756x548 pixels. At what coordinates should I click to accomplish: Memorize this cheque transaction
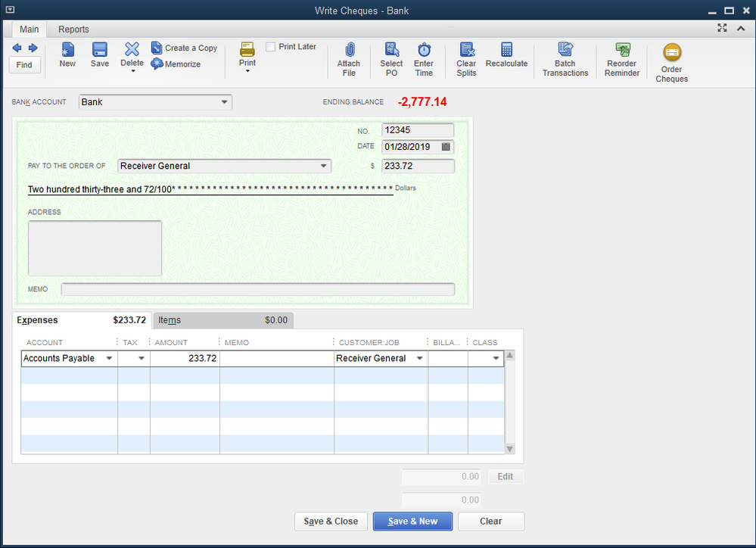pyautogui.click(x=176, y=64)
